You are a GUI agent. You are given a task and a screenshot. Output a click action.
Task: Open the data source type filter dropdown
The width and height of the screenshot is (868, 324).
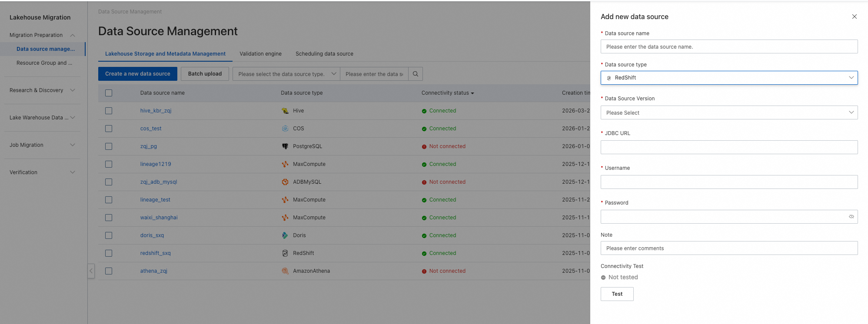click(x=286, y=74)
